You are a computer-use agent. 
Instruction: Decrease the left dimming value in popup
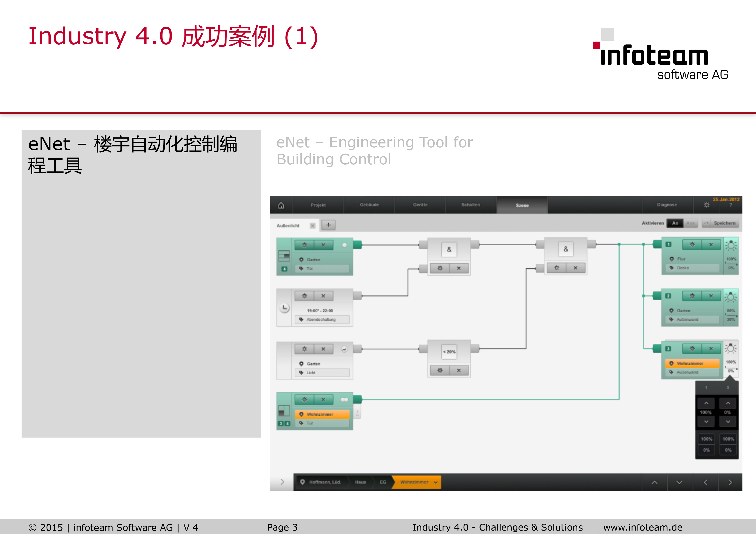point(706,422)
